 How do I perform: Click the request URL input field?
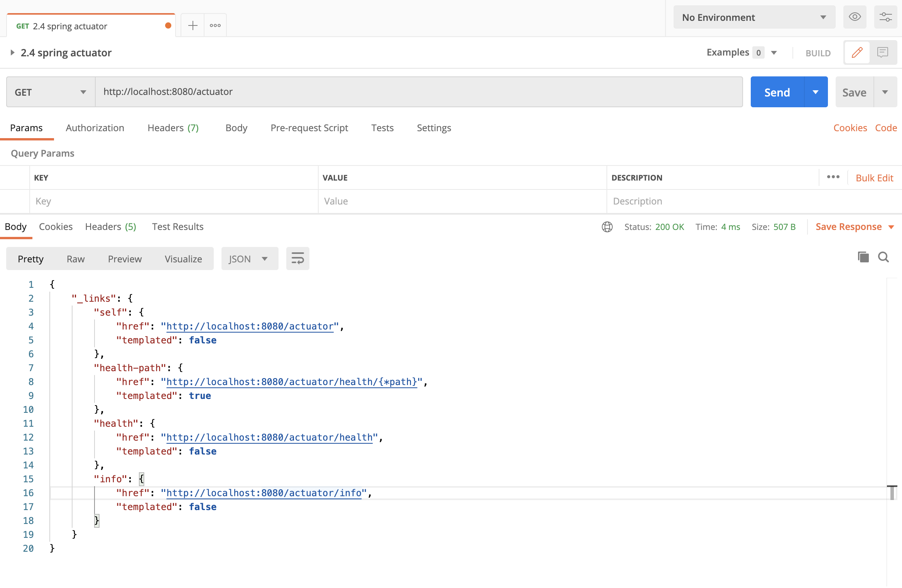419,92
